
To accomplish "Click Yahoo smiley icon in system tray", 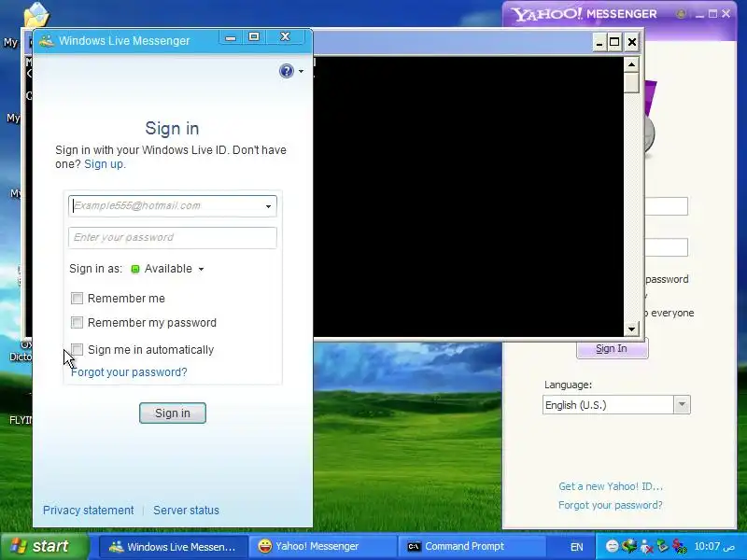I will tap(613, 546).
